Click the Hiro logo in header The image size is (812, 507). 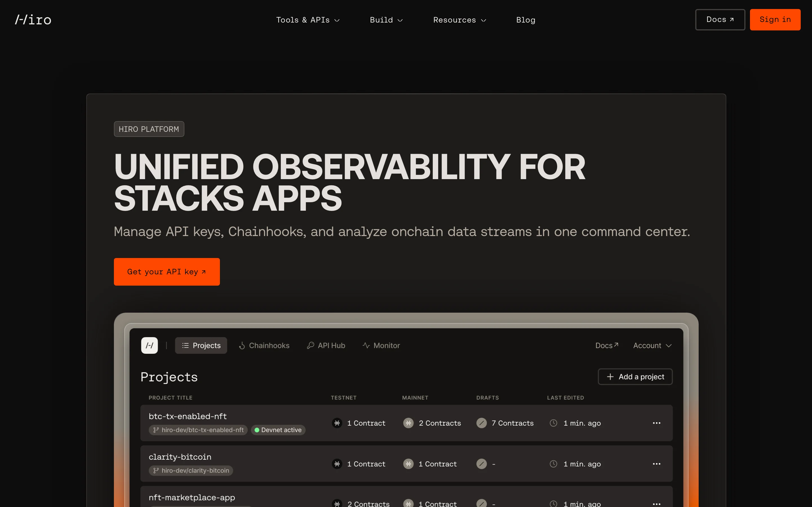pyautogui.click(x=33, y=20)
